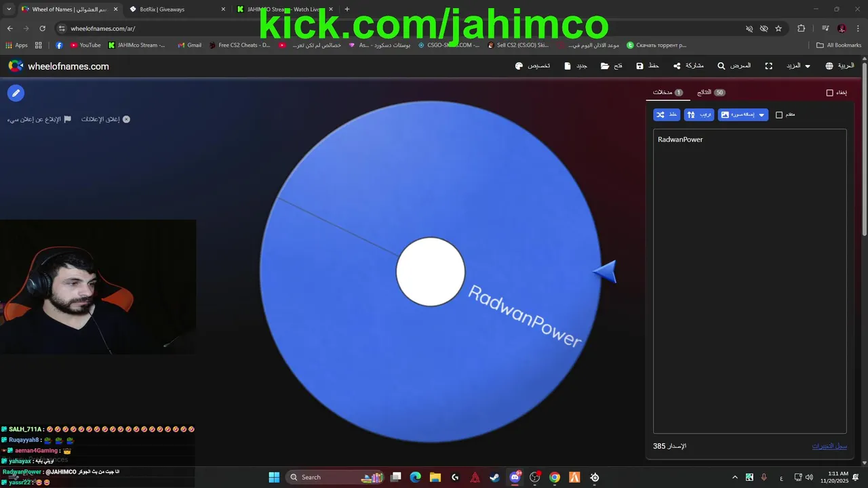Image resolution: width=868 pixels, height=488 pixels.
Task: Switch to JAHIMCO Stream browser tab
Action: pyautogui.click(x=284, y=9)
